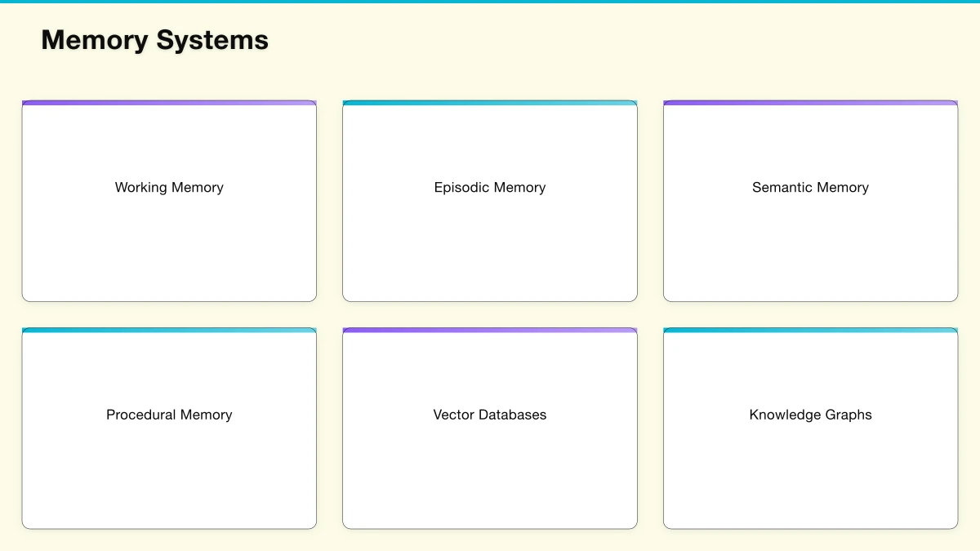Image resolution: width=980 pixels, height=551 pixels.
Task: Click purple accent bar above Working Memory
Action: click(x=169, y=103)
